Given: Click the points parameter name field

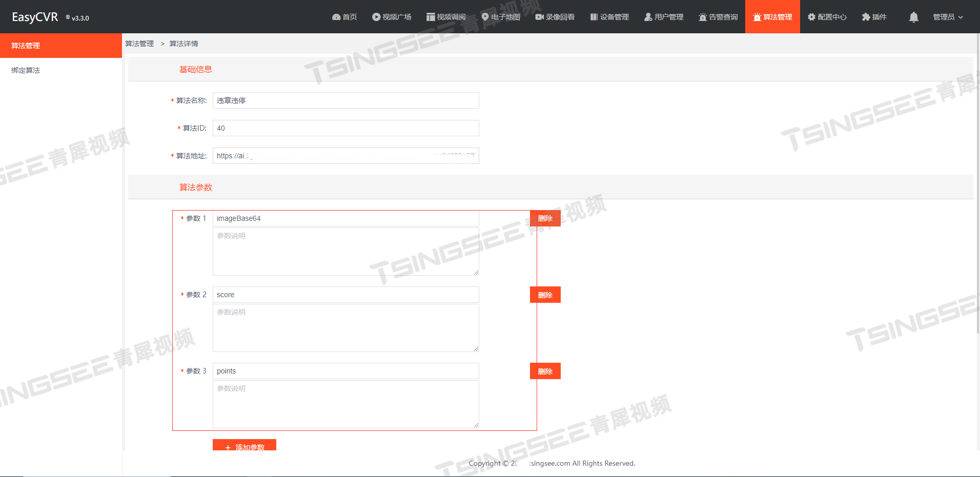Looking at the screenshot, I should pyautogui.click(x=346, y=371).
